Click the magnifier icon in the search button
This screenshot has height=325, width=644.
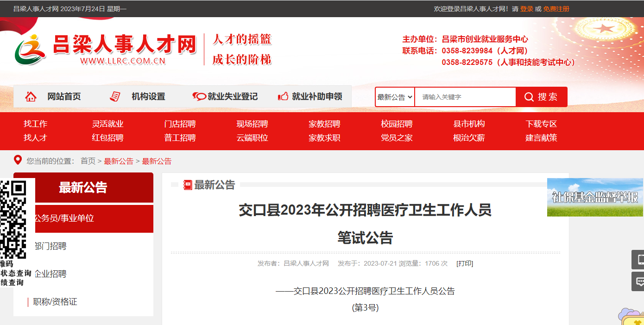(x=529, y=97)
